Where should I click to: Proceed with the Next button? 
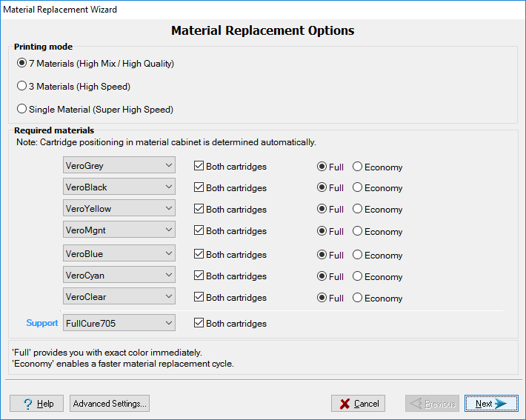(x=491, y=404)
